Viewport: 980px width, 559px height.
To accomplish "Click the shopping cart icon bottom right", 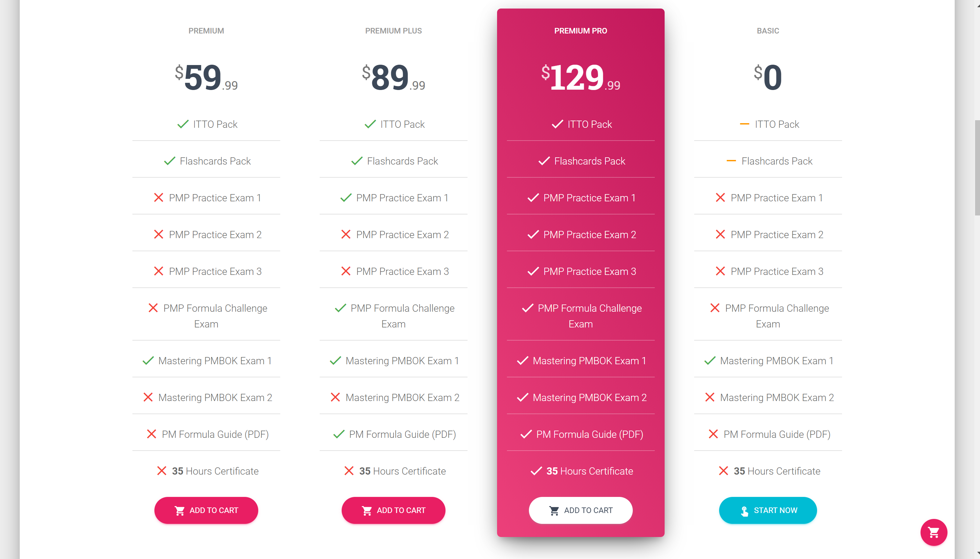I will [x=935, y=532].
